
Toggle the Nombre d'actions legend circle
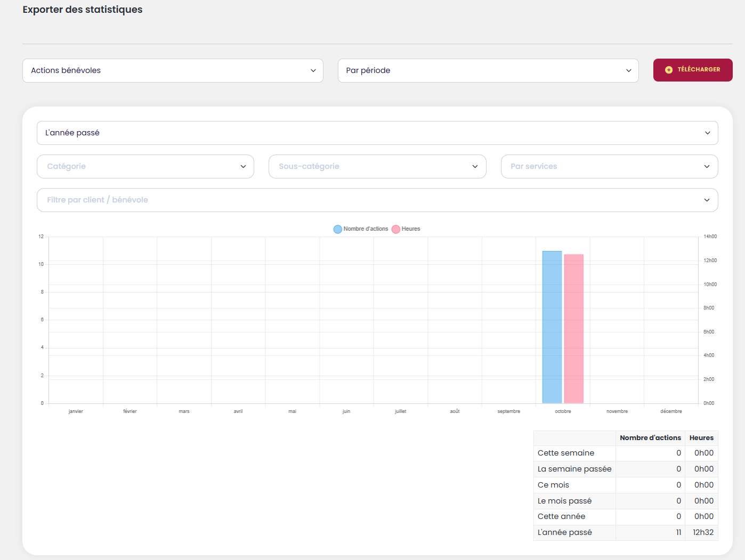[x=338, y=229]
